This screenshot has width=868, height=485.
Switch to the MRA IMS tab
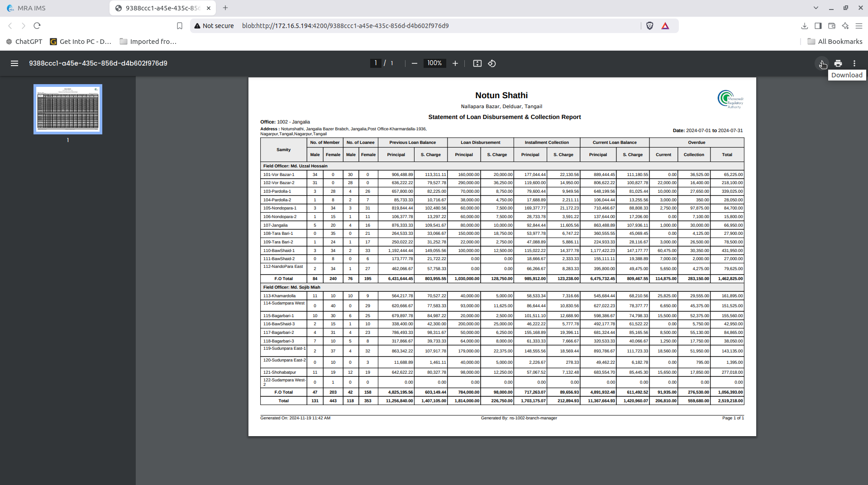(x=53, y=8)
